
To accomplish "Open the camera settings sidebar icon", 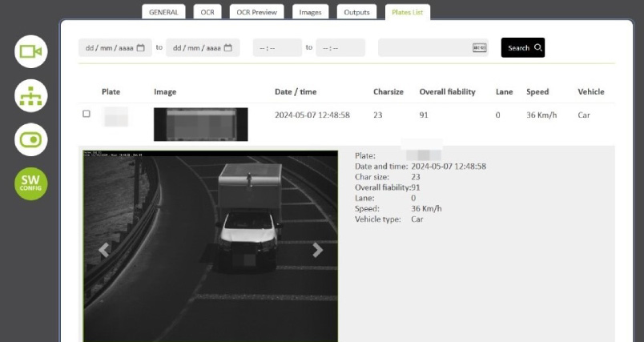I will [x=31, y=52].
